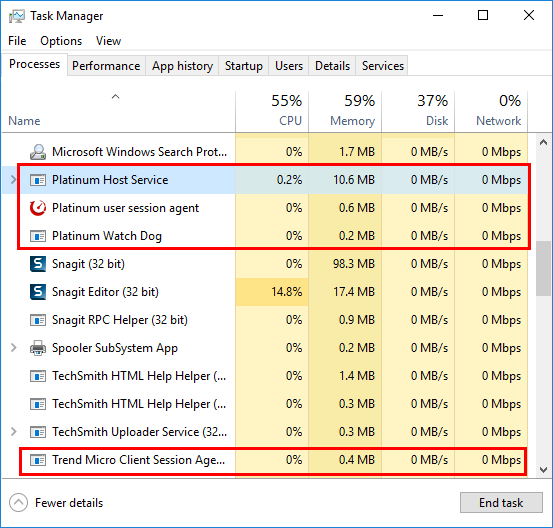Viewport: 553px width, 528px height.
Task: Click the 10.6 MB memory value
Action: point(354,180)
